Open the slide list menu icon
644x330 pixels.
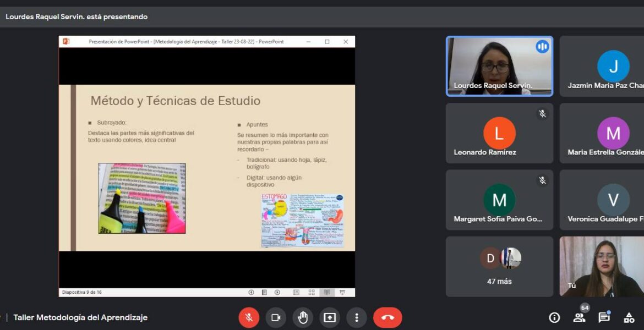264,293
